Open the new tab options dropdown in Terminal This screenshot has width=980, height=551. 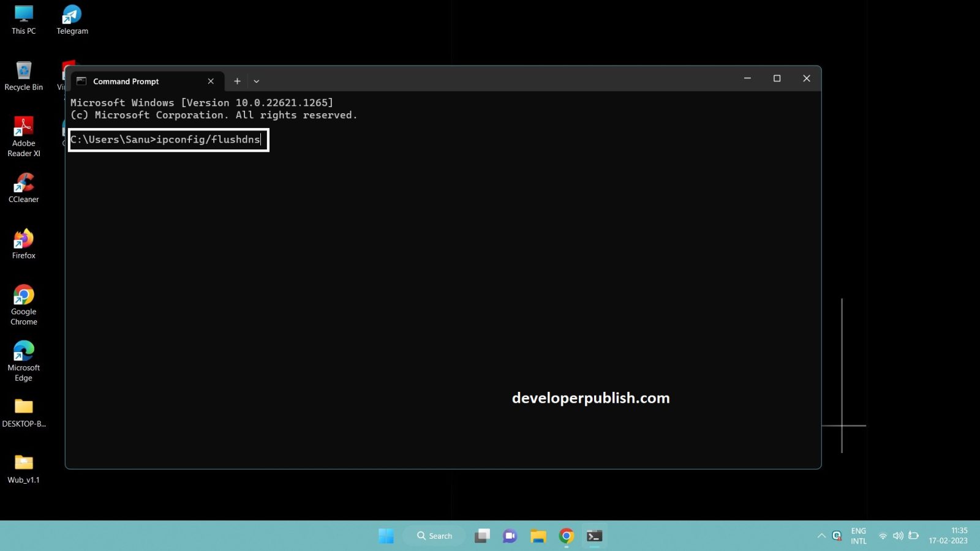pos(256,81)
